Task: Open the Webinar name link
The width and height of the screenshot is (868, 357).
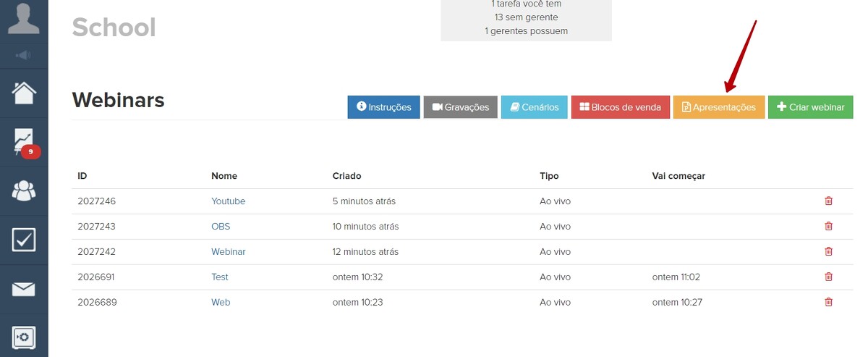Action: (x=228, y=252)
